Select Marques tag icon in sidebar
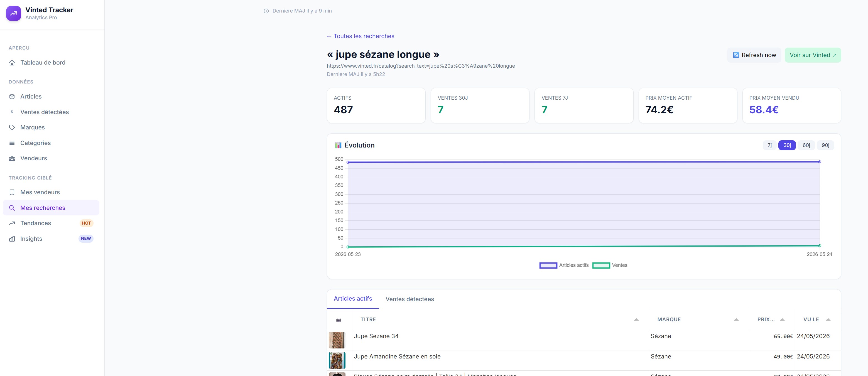This screenshot has width=868, height=376. (12, 127)
